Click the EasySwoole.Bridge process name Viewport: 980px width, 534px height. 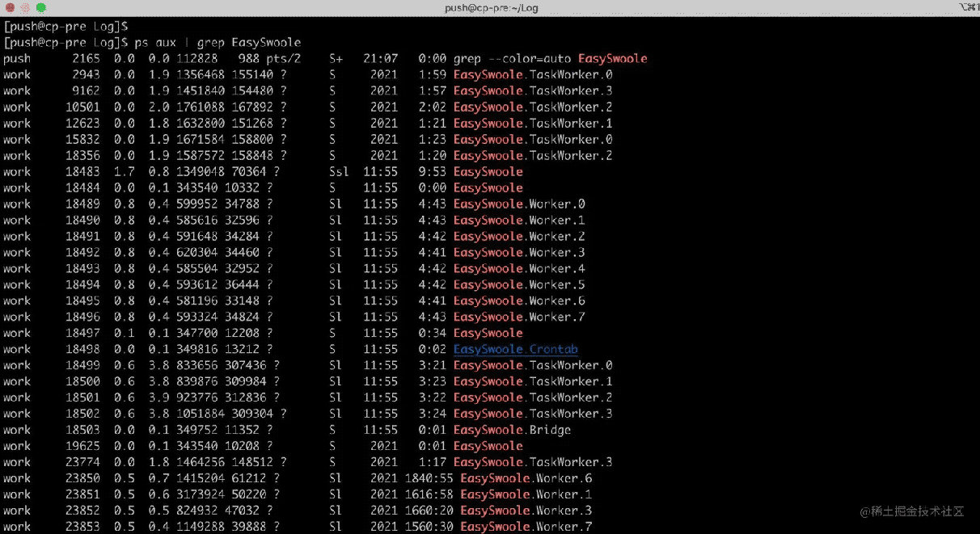click(x=512, y=430)
